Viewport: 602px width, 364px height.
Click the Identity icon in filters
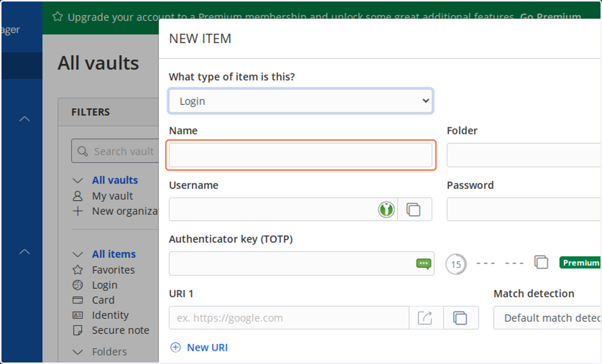(x=78, y=315)
